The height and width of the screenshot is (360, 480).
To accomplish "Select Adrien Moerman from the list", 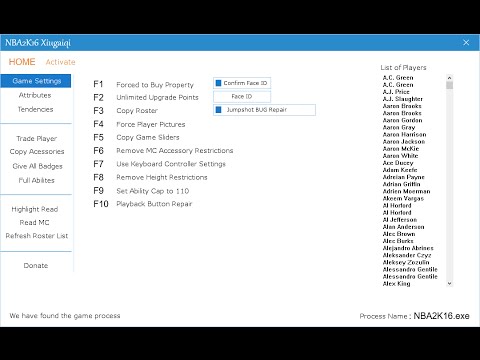I will 406,191.
